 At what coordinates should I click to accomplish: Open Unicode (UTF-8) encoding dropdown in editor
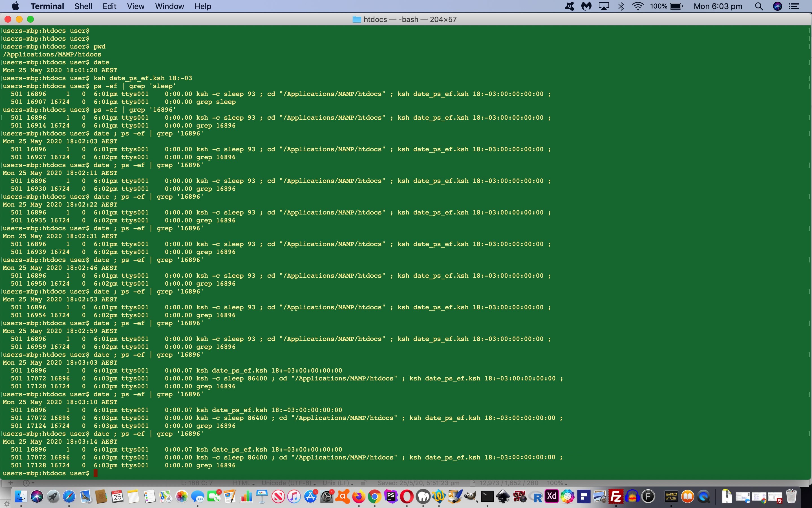[288, 483]
